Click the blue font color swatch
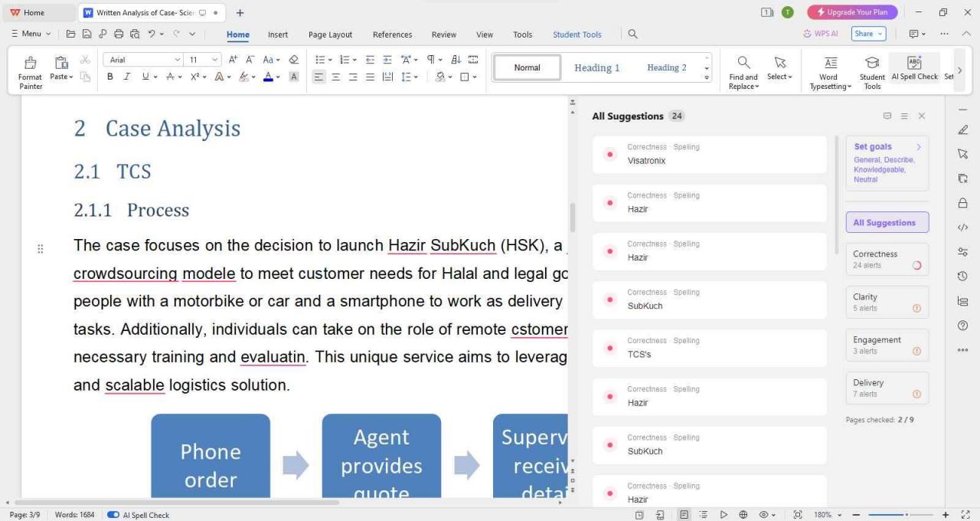The width and height of the screenshot is (980, 521). click(268, 77)
